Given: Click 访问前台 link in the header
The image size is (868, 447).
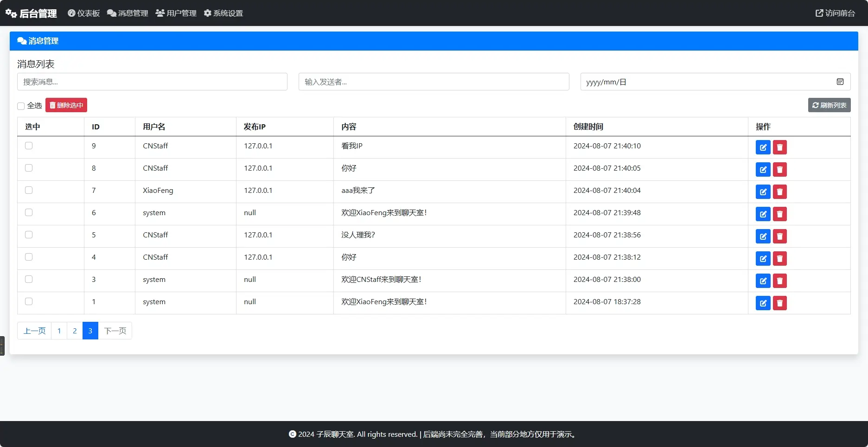Looking at the screenshot, I should pyautogui.click(x=835, y=13).
